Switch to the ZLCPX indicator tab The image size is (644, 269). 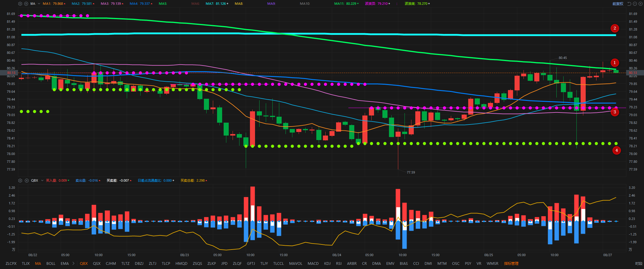click(x=11, y=263)
